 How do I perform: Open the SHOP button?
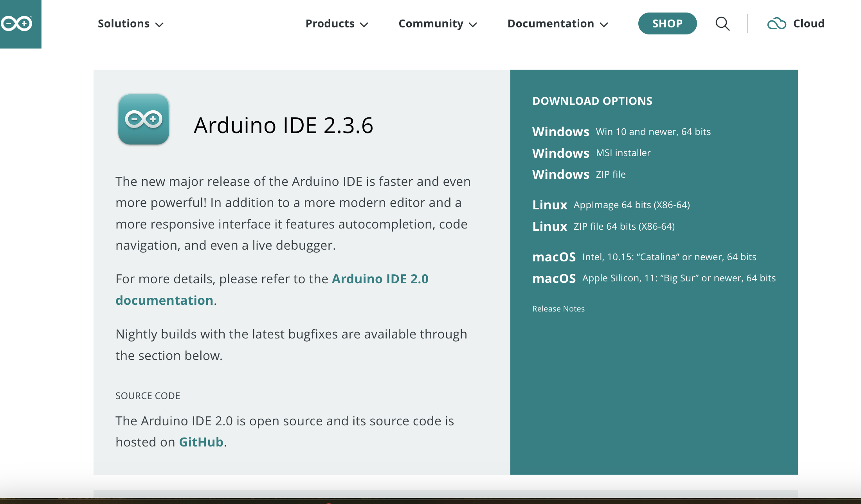pos(667,23)
